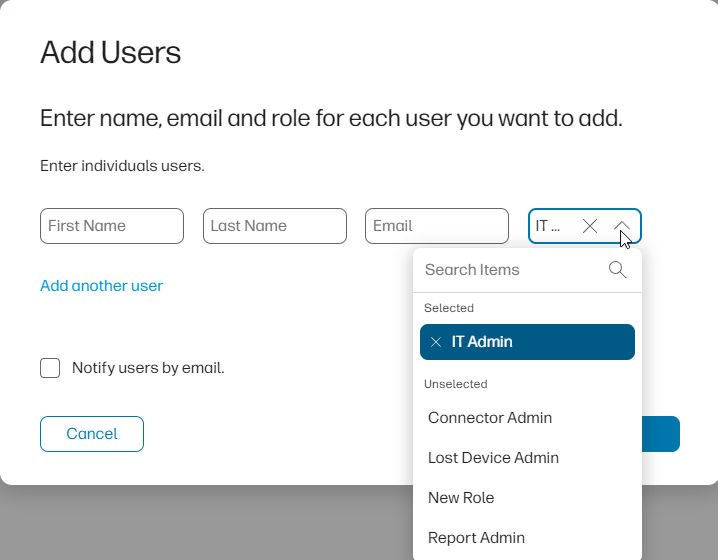
Task: Click the blue button right of Cancel
Action: 662,434
